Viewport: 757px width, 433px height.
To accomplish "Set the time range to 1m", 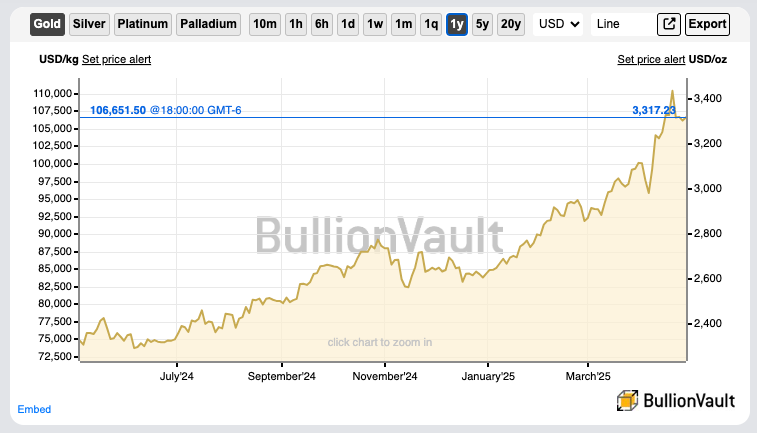I will pos(403,24).
